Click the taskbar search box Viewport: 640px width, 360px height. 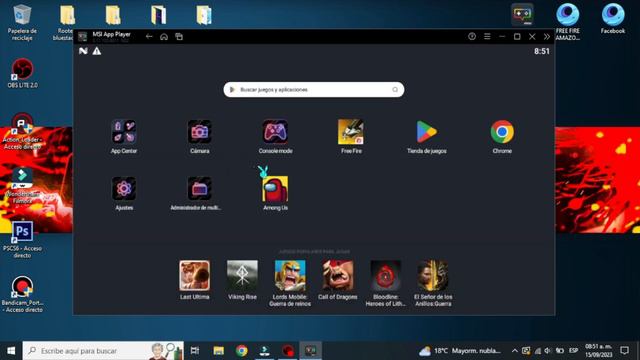point(103,351)
